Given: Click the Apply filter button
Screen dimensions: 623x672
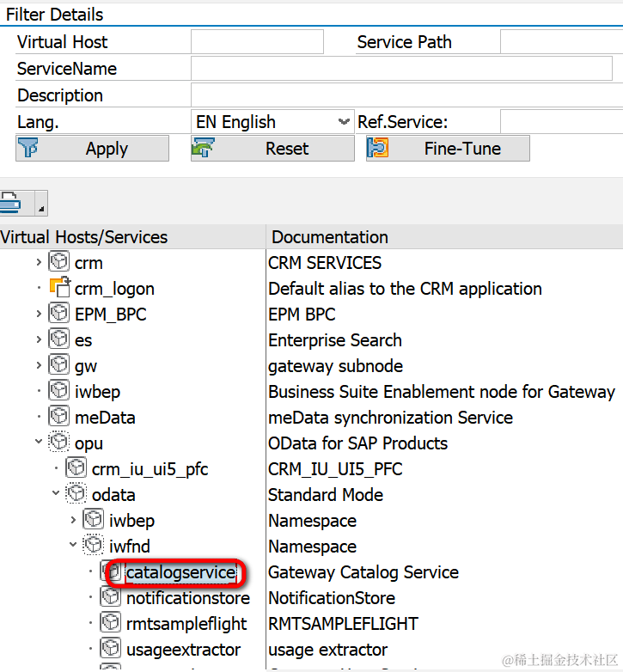Looking at the screenshot, I should coord(92,149).
